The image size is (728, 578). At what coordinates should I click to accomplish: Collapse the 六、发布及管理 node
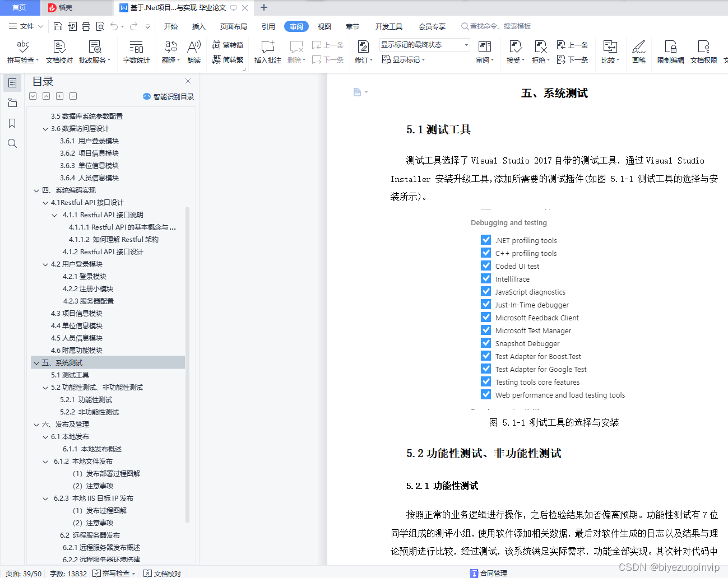click(x=36, y=425)
